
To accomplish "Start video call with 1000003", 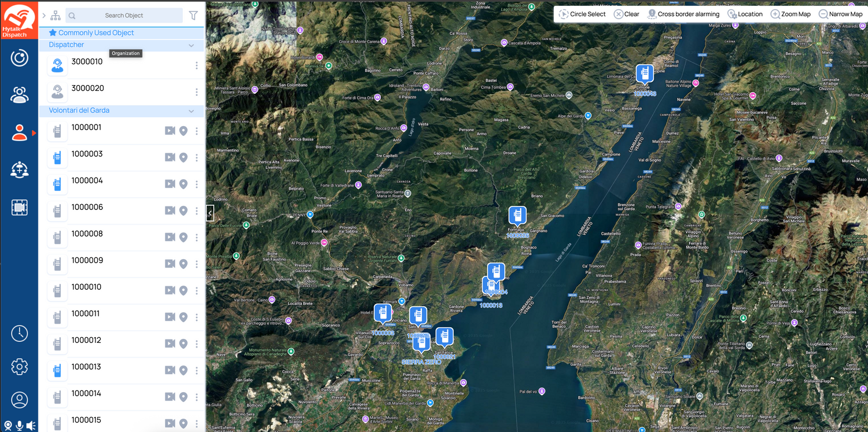I will point(170,157).
